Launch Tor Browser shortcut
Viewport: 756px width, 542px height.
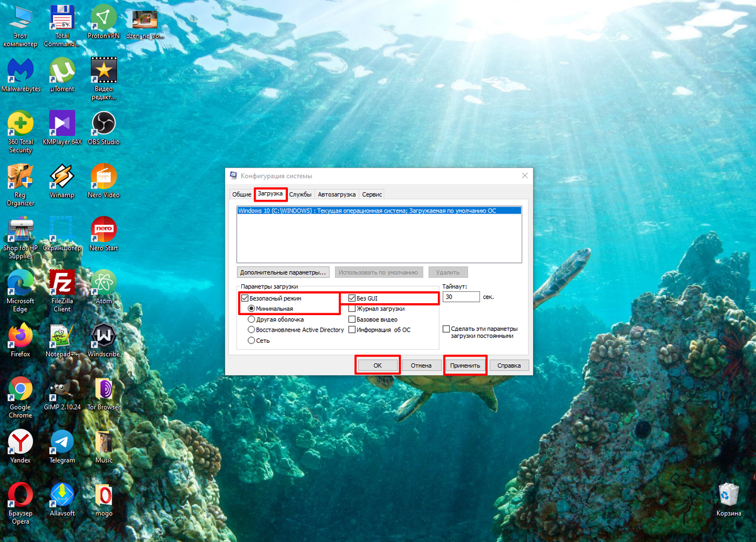(103, 393)
